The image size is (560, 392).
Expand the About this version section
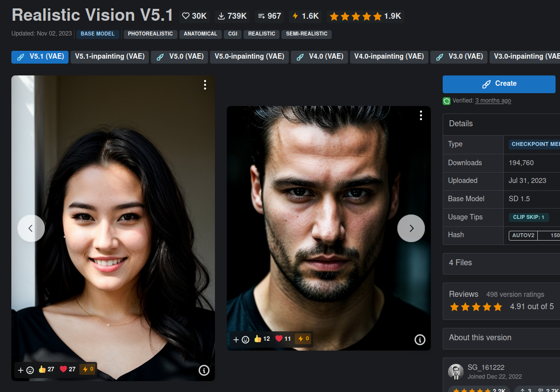tap(501, 338)
